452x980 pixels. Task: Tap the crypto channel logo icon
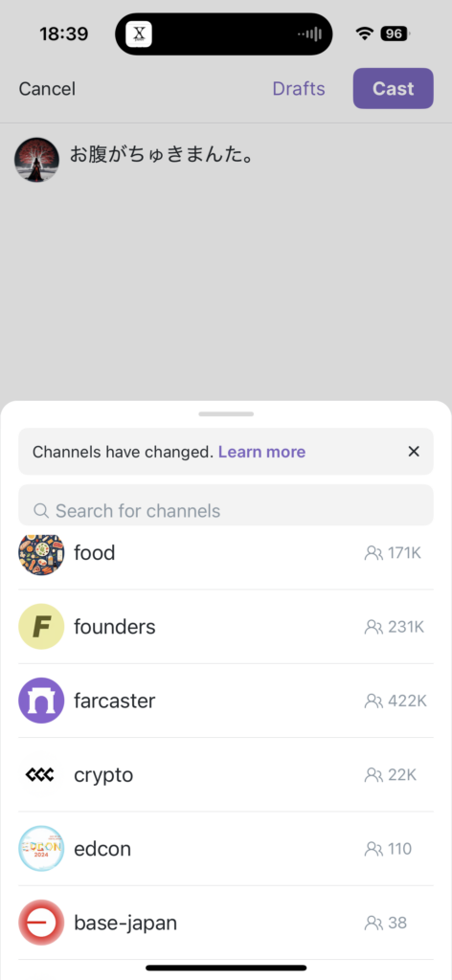click(41, 775)
